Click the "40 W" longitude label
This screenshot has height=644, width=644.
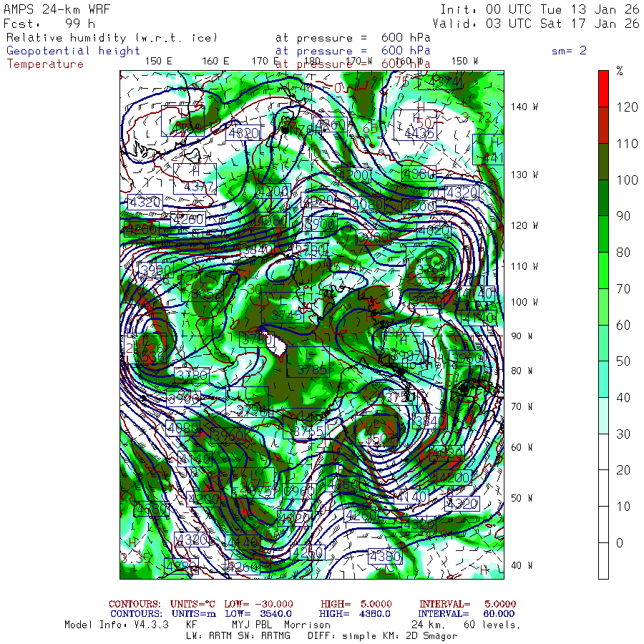coord(522,565)
